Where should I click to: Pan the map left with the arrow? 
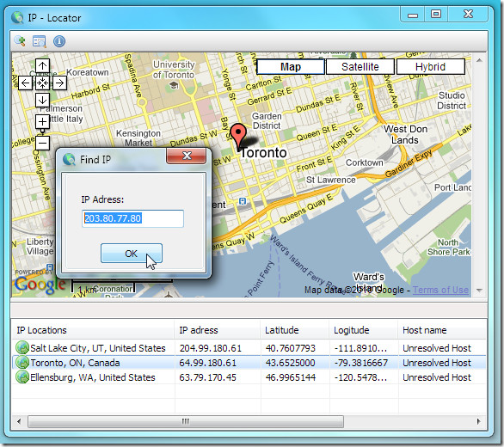25,83
